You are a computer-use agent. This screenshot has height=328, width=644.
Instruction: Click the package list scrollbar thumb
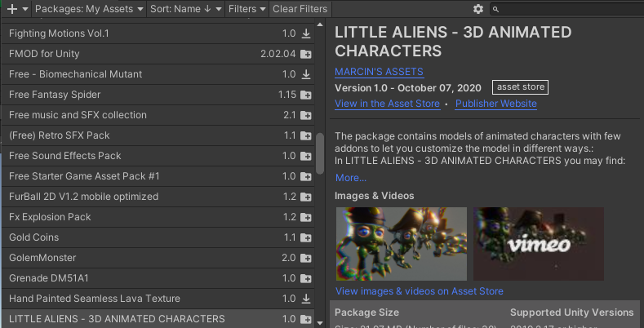[x=320, y=153]
